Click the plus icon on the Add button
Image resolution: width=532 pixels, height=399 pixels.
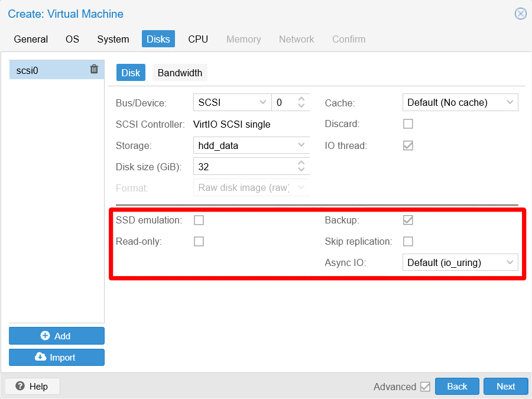click(x=46, y=336)
